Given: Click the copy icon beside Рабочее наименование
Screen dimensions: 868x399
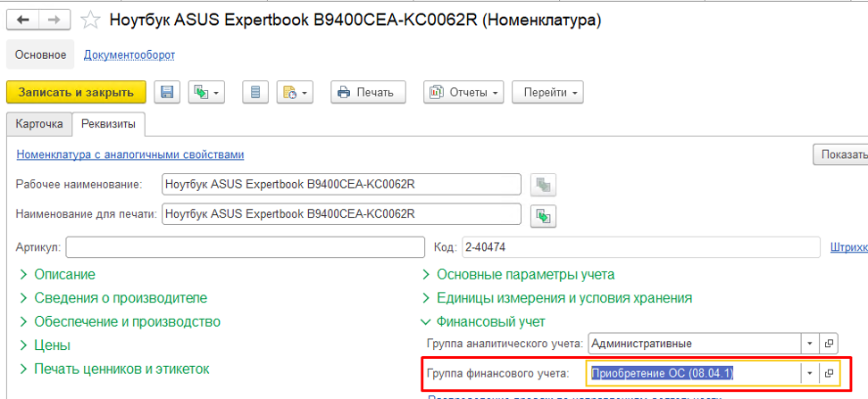Looking at the screenshot, I should coord(543,185).
